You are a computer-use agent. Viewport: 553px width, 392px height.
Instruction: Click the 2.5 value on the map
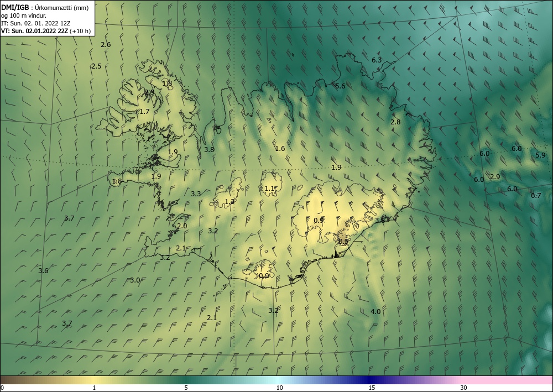point(96,66)
